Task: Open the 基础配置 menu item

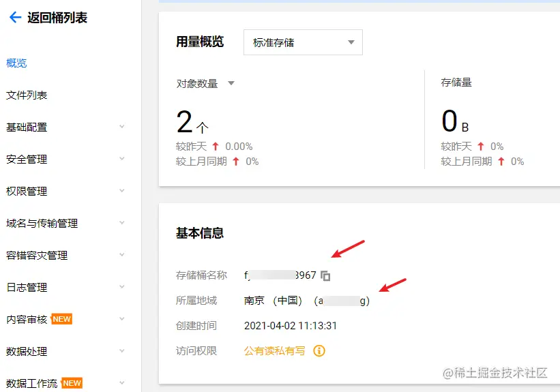Action: click(x=27, y=127)
